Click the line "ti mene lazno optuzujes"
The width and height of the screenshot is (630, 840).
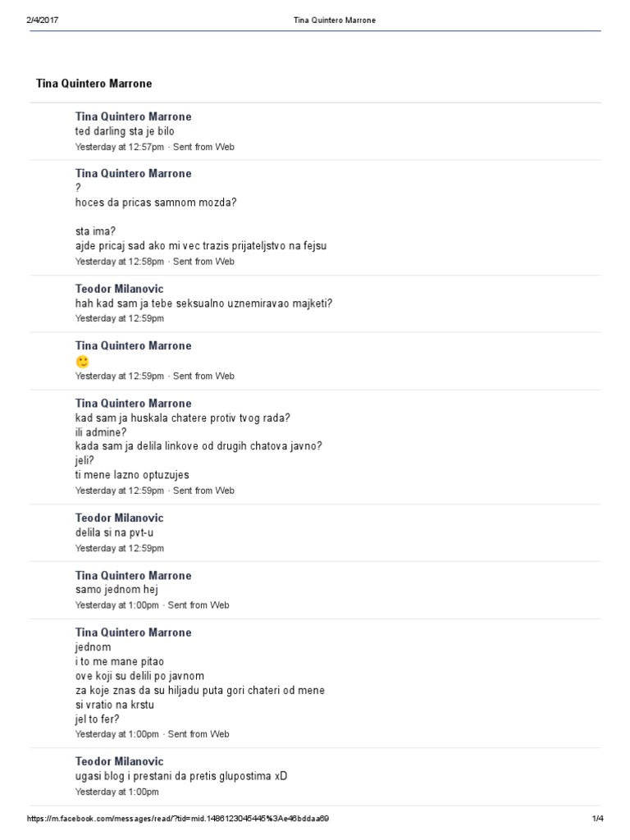pyautogui.click(x=132, y=475)
